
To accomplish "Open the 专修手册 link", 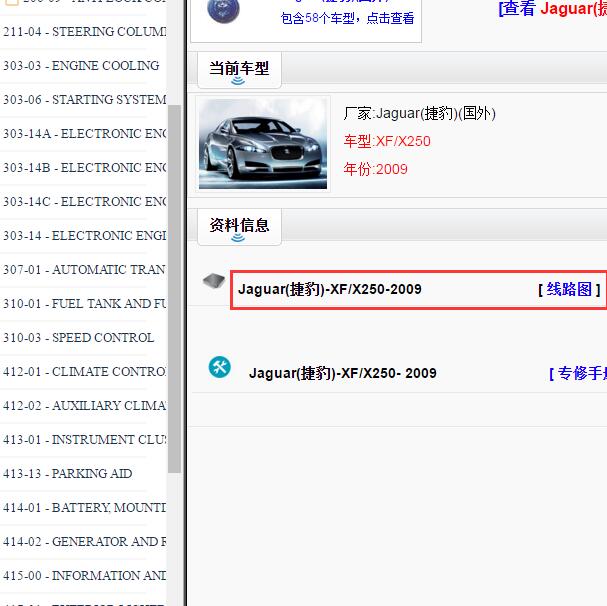I will [x=578, y=374].
